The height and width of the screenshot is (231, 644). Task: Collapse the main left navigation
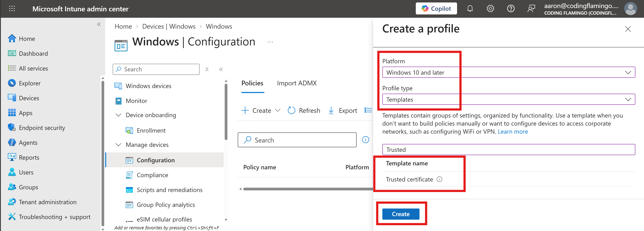click(99, 24)
